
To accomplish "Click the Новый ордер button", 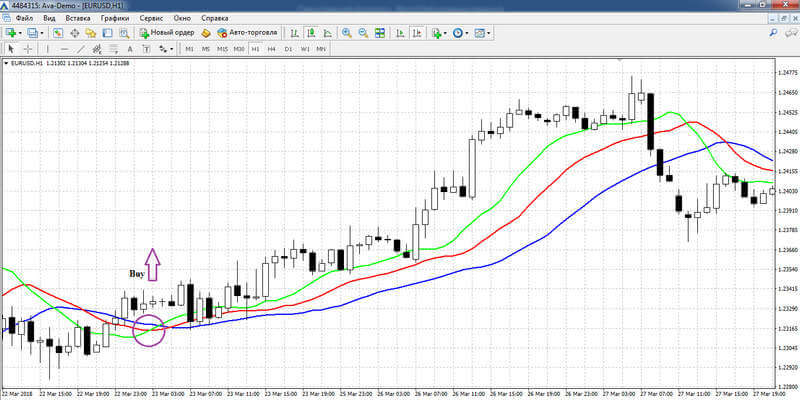I will tap(167, 33).
